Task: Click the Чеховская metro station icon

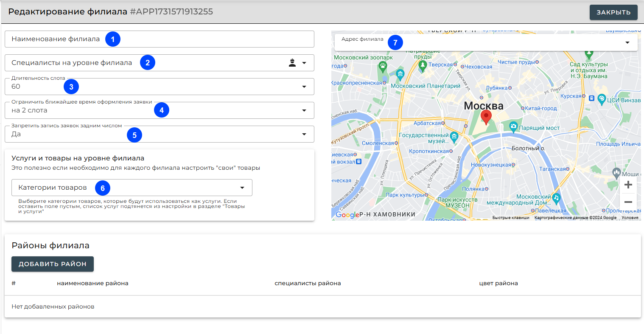Action: [462, 67]
